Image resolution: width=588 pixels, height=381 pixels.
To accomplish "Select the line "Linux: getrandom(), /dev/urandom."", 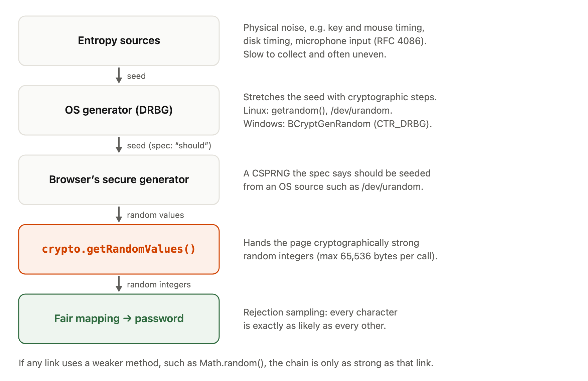I will [x=318, y=111].
